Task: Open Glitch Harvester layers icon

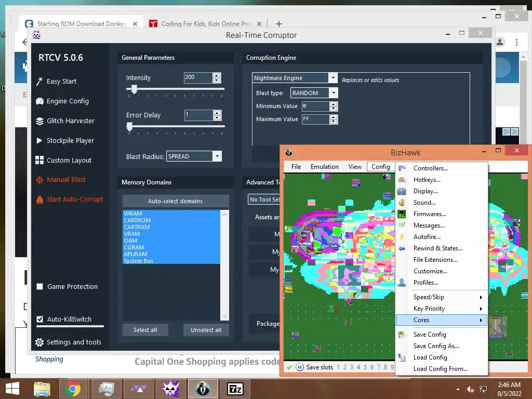Action: (39, 121)
